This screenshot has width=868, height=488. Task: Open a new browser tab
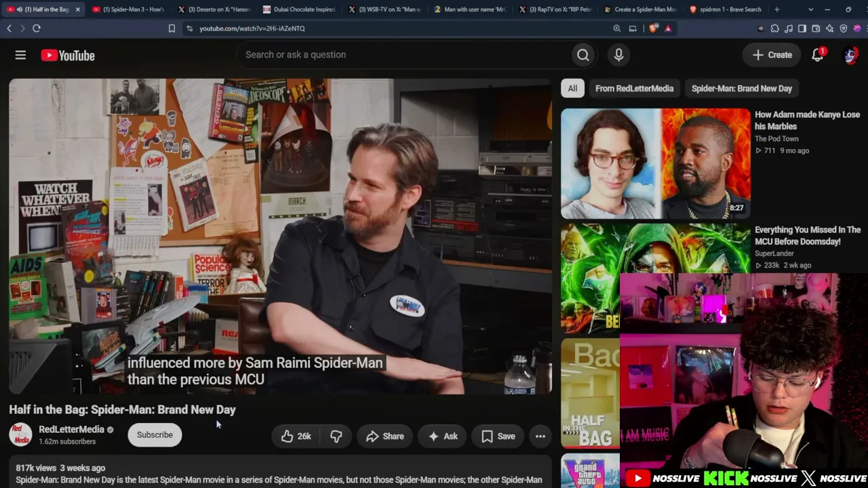[777, 9]
